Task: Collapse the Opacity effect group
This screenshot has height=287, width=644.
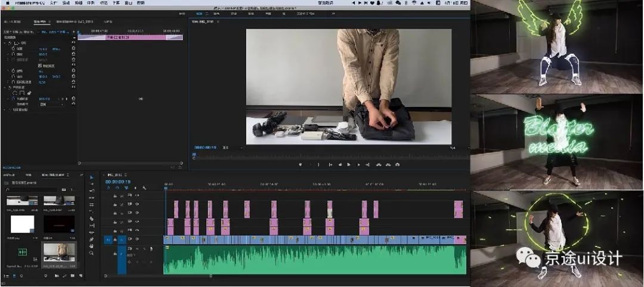Action: [x=5, y=87]
